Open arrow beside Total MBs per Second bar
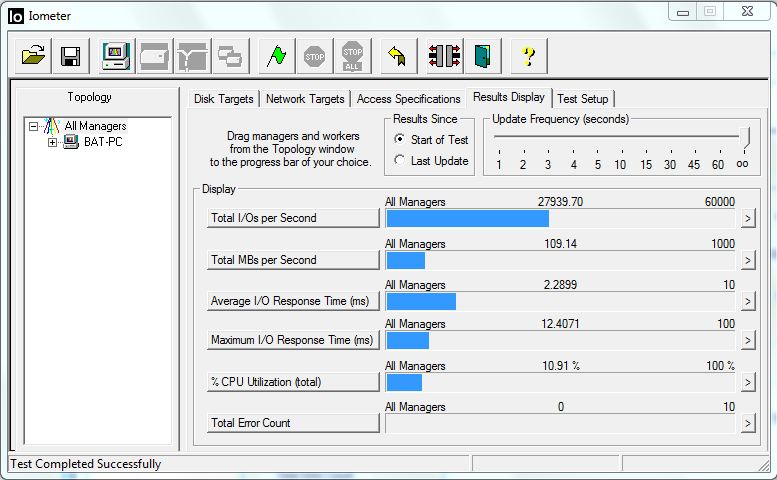The height and width of the screenshot is (480, 777). [748, 260]
